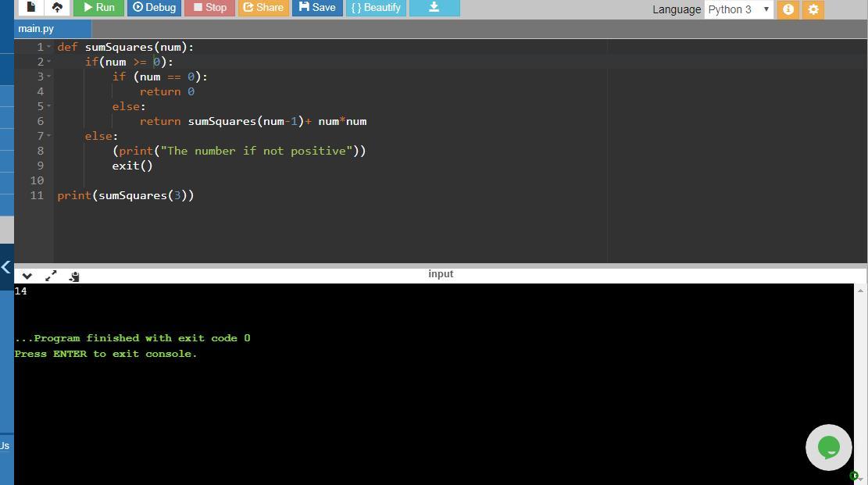Collapse the sidebar with left chevron
868x485 pixels.
tap(6, 267)
